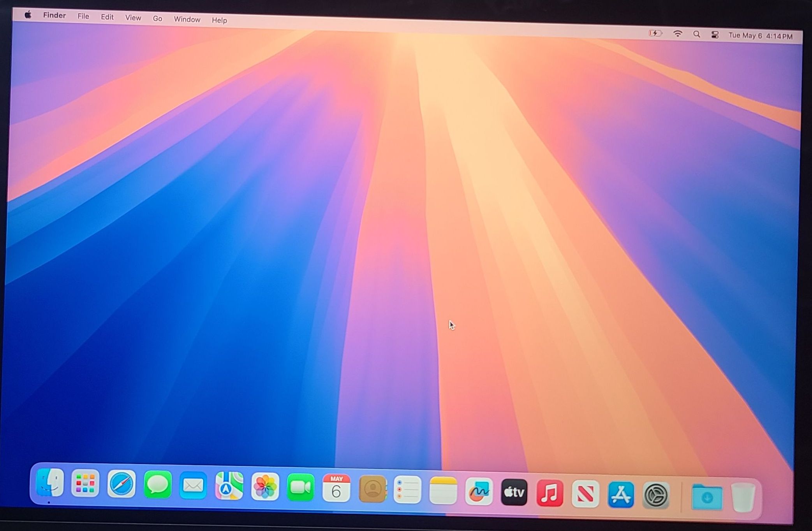Open the Apple menu
The width and height of the screenshot is (812, 531).
pyautogui.click(x=28, y=15)
